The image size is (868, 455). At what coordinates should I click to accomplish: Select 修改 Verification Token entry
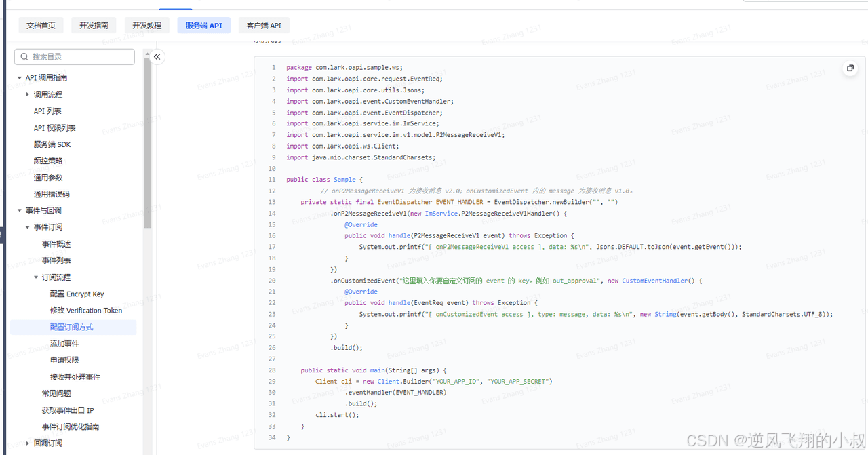86,311
